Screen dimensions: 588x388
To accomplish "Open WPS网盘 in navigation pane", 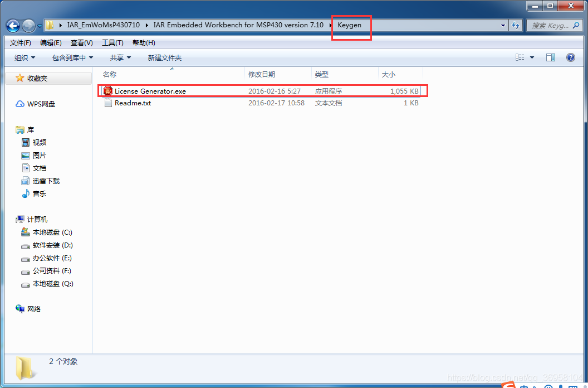I will pos(41,104).
